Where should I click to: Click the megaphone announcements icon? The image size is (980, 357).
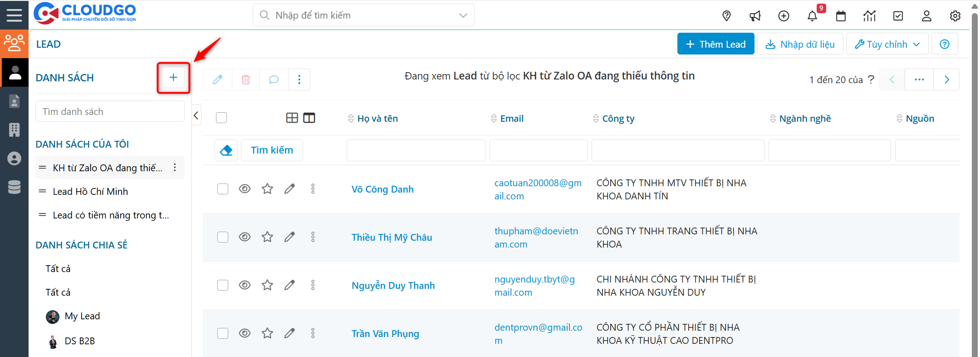[755, 16]
